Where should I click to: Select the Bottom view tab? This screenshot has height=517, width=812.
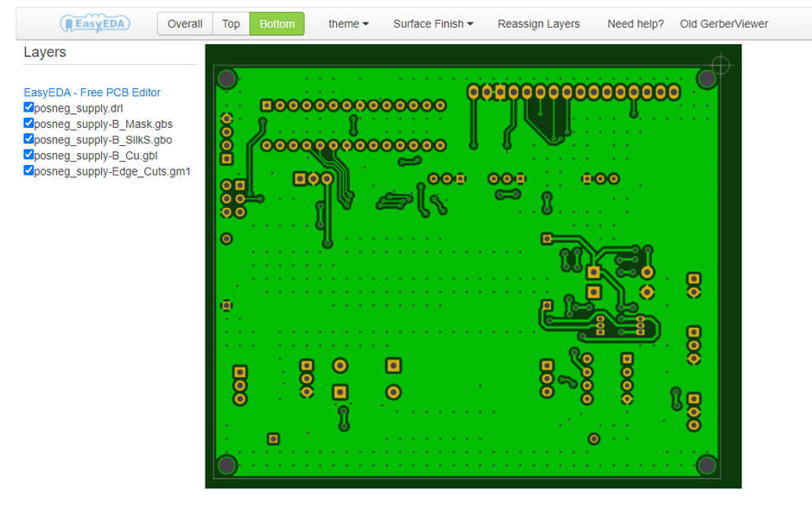point(277,24)
